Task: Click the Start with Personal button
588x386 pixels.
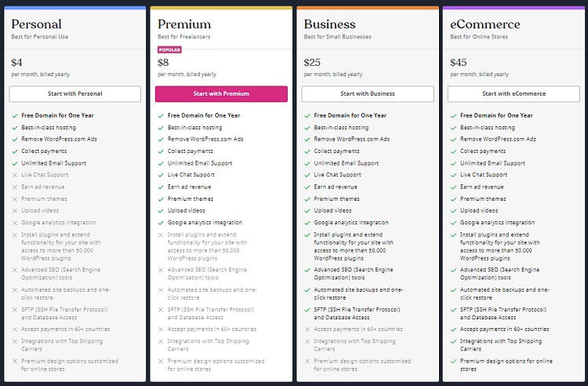Action: coord(75,94)
